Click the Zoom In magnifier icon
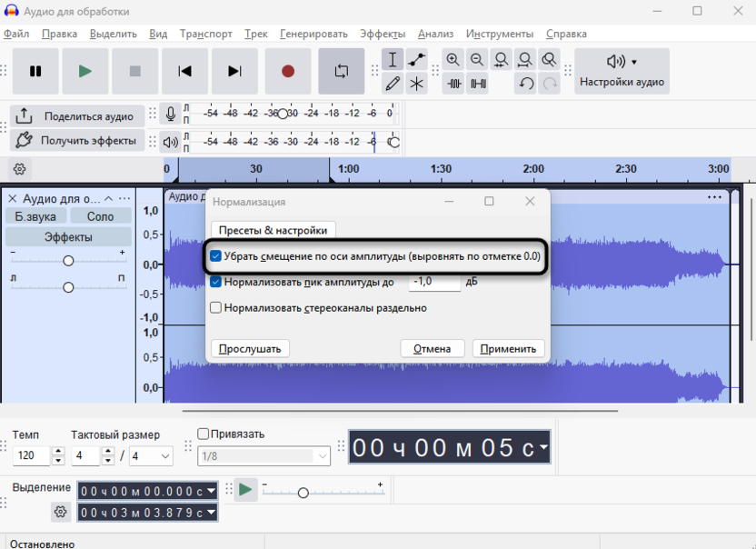 tap(453, 60)
